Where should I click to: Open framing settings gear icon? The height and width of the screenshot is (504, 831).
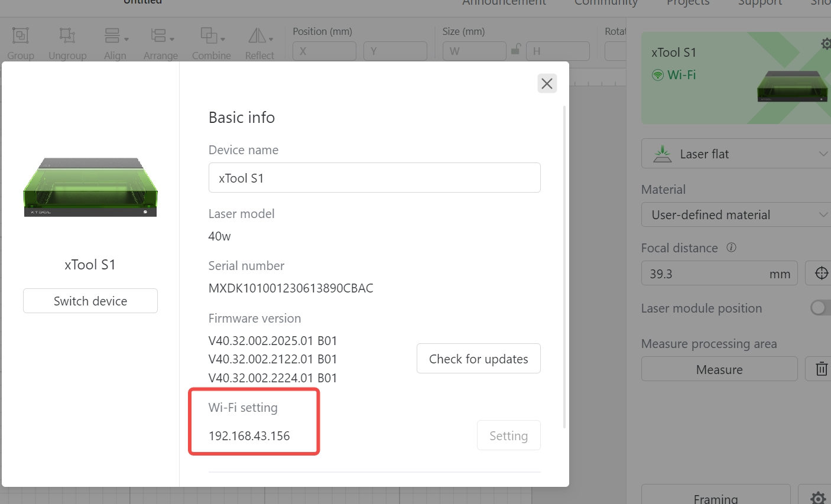click(x=818, y=498)
